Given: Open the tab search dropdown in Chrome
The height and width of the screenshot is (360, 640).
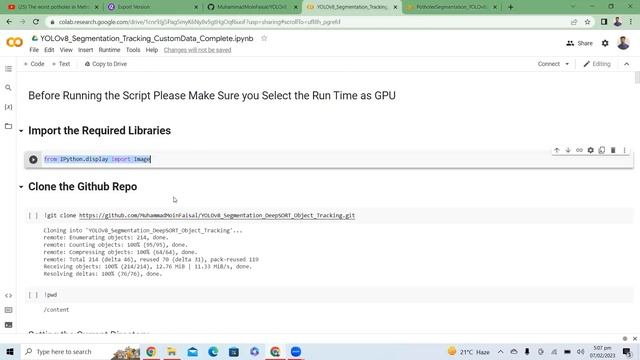Looking at the screenshot, I should [573, 7].
